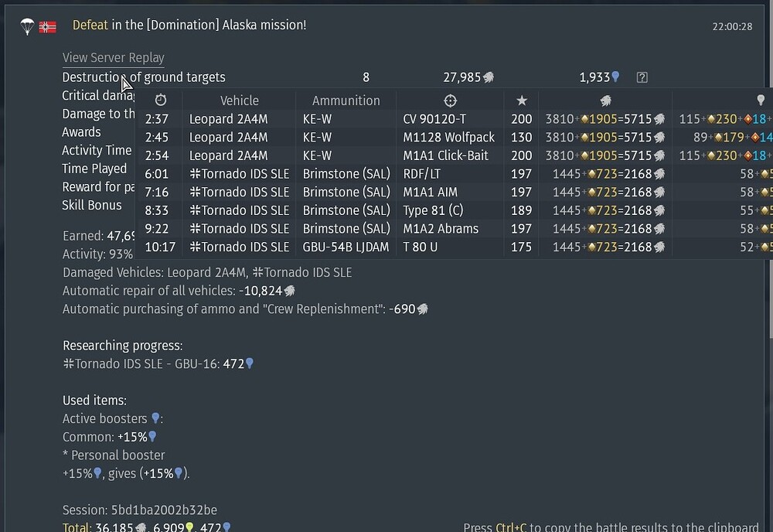Click the Awards row label
Viewport: 773px width, 532px height.
coord(81,132)
